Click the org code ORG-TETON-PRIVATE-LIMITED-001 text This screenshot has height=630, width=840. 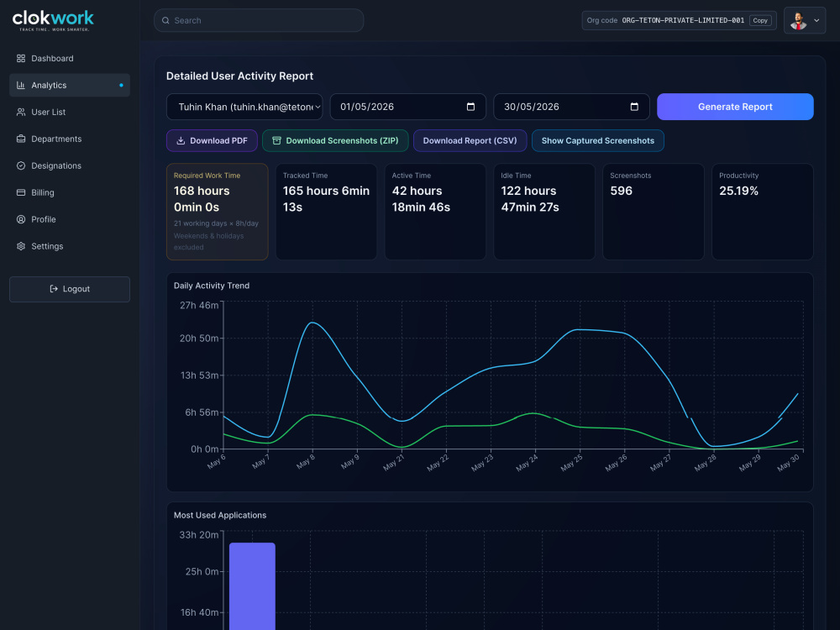[683, 20]
